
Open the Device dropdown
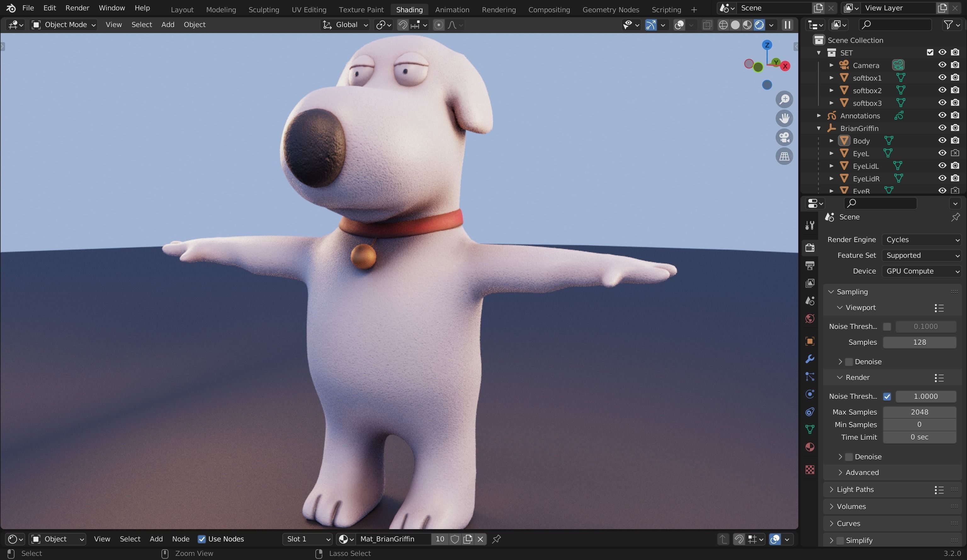click(x=921, y=271)
